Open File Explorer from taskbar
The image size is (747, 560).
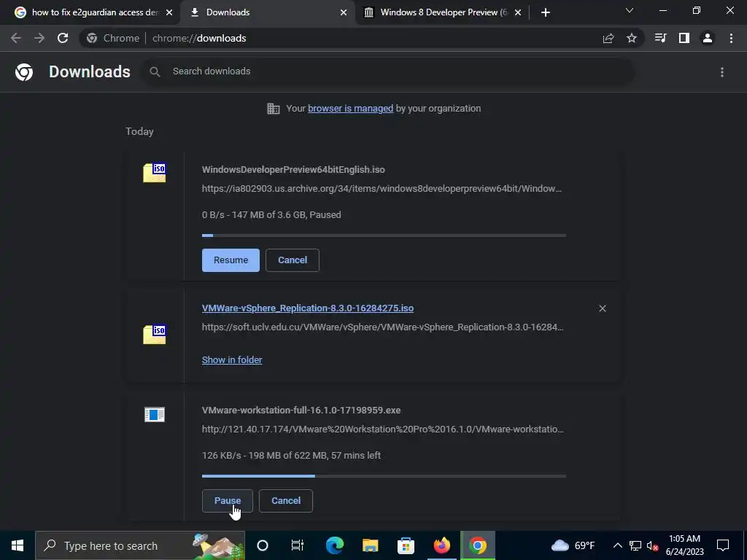pos(370,545)
